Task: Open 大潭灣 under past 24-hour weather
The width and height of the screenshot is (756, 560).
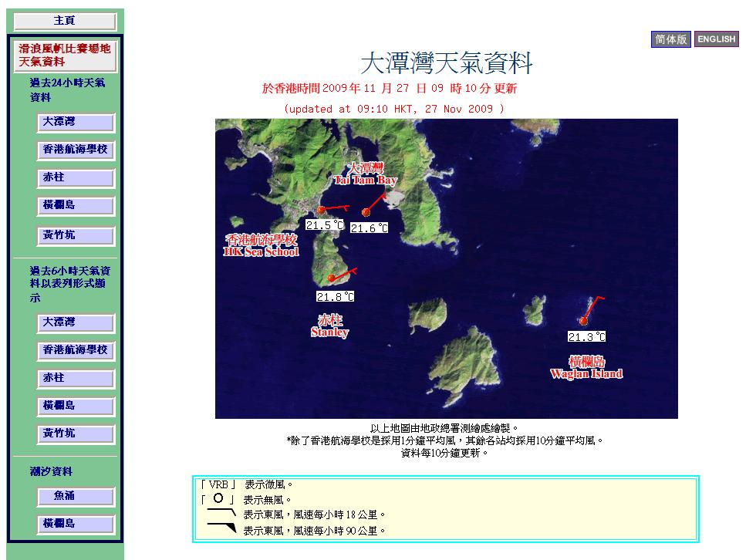Action: 76,122
